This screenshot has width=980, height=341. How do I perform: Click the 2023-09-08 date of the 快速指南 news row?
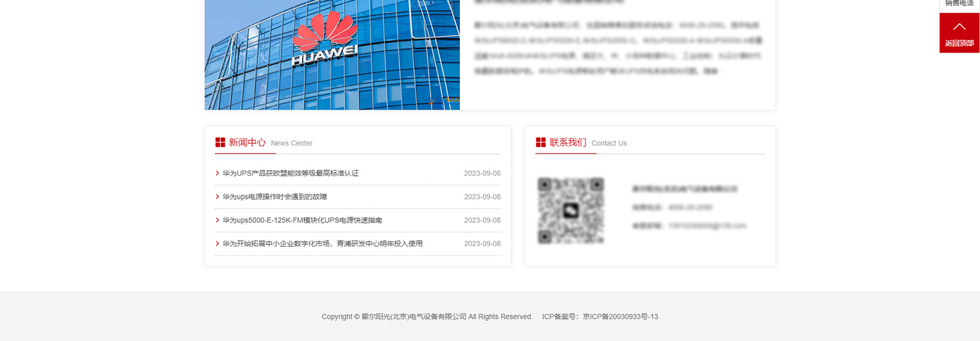(x=482, y=220)
